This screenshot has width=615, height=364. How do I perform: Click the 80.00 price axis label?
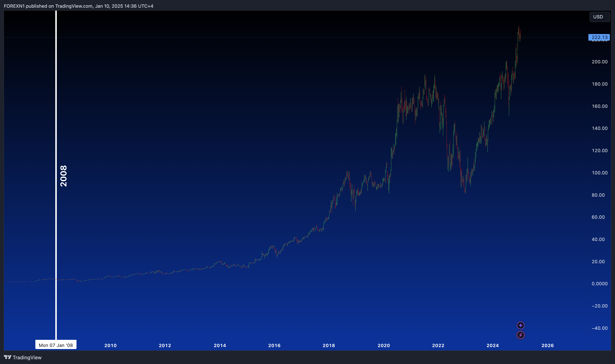coord(598,195)
